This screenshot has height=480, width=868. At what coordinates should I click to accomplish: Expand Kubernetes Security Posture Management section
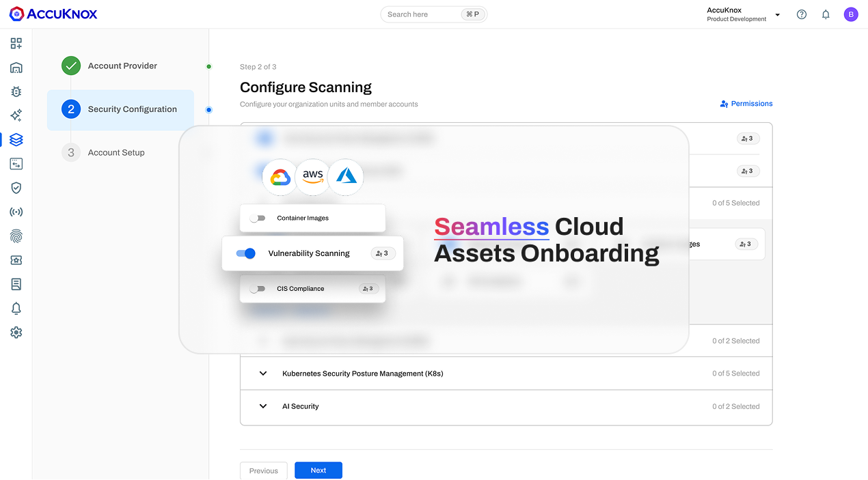click(x=263, y=373)
